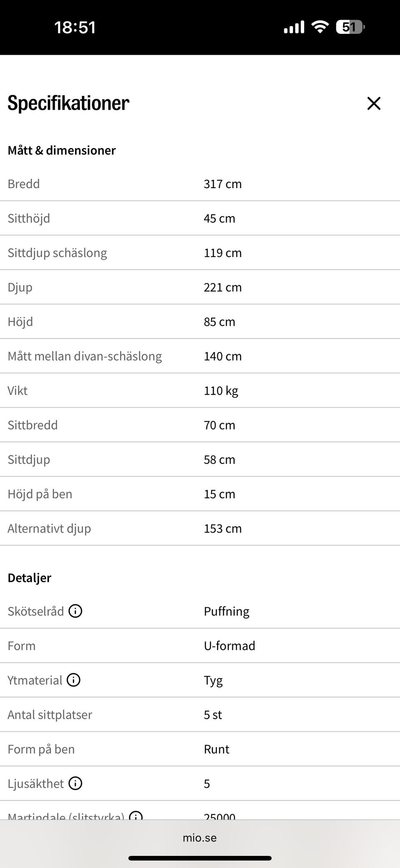Image resolution: width=400 pixels, height=868 pixels.
Task: Tap the mio.se address bar
Action: tap(200, 838)
